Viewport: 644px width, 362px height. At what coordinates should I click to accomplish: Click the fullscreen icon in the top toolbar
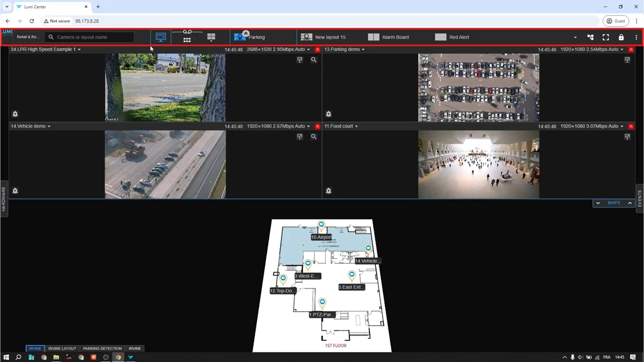coord(605,37)
